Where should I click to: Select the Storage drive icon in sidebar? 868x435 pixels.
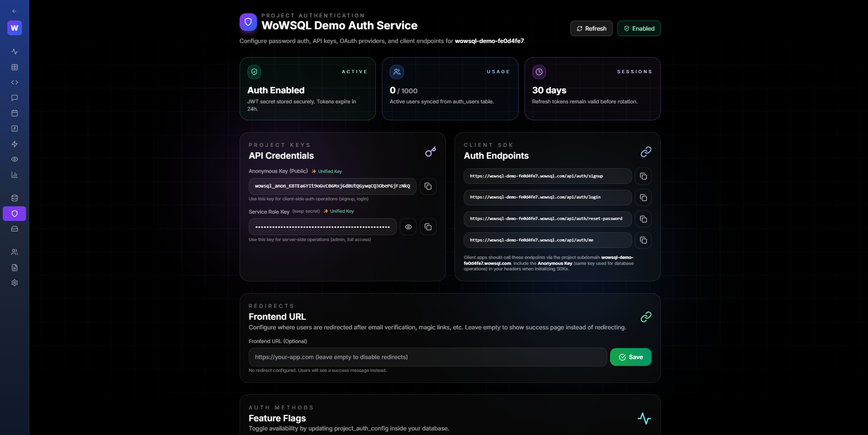(14, 229)
